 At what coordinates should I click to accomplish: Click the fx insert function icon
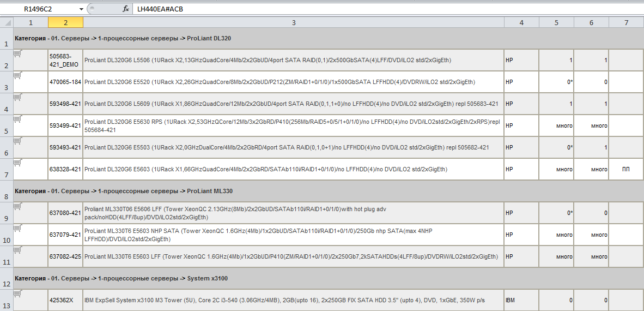click(x=126, y=9)
